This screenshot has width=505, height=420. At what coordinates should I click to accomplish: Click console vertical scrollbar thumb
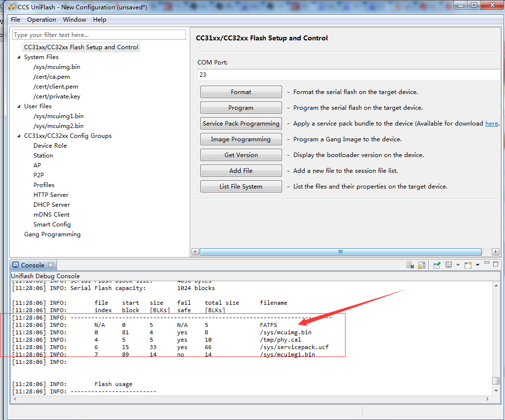pos(496,381)
